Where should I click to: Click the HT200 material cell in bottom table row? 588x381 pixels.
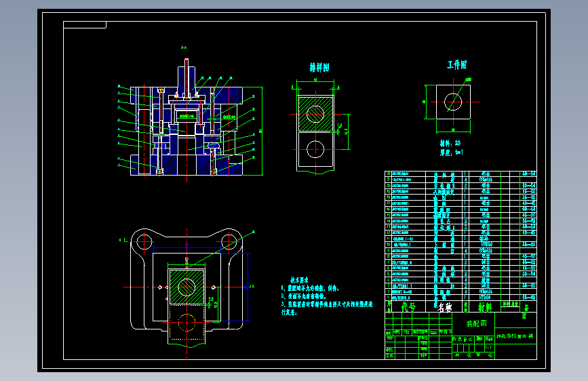[485, 298]
